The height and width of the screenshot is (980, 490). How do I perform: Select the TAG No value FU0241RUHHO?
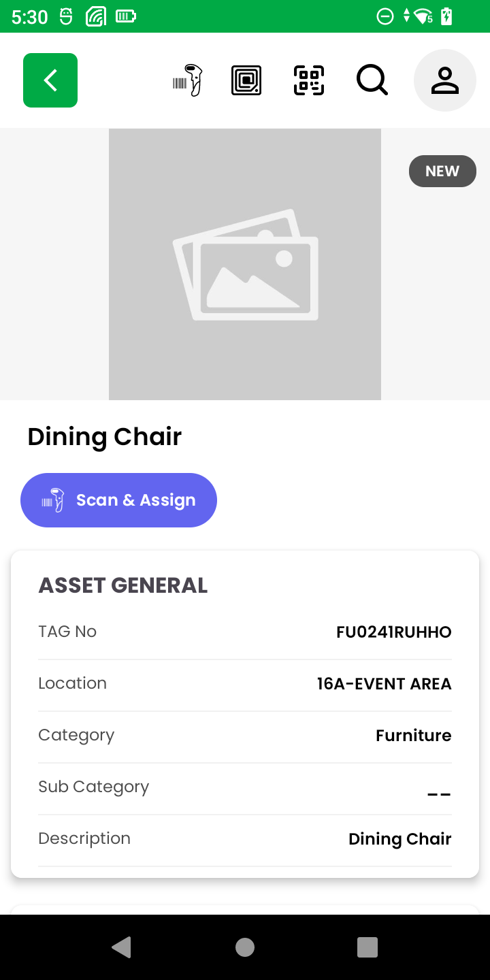click(393, 632)
